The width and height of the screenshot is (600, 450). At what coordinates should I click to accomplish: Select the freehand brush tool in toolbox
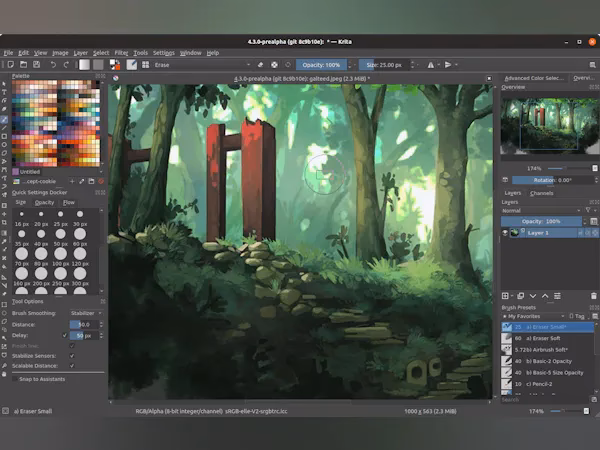5,120
